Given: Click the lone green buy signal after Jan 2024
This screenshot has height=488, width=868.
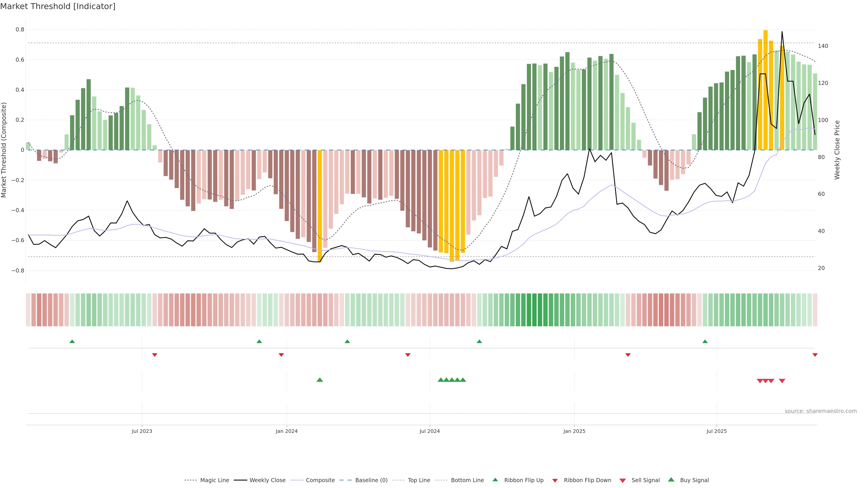Looking at the screenshot, I should point(320,380).
